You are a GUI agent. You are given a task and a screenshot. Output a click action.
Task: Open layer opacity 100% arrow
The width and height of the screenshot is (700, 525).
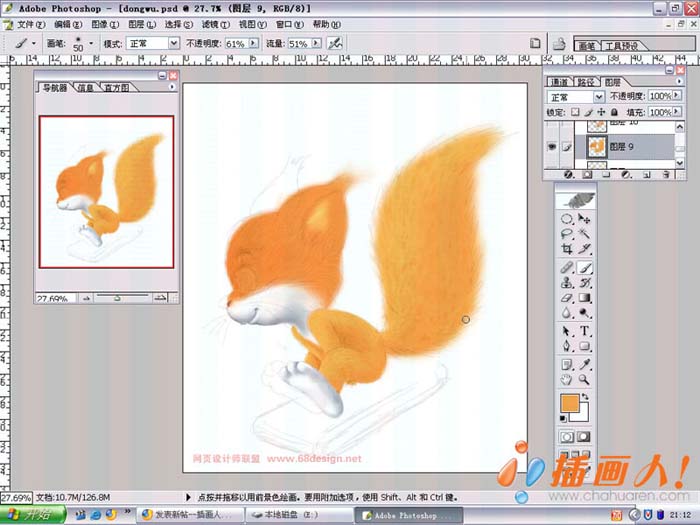point(677,95)
